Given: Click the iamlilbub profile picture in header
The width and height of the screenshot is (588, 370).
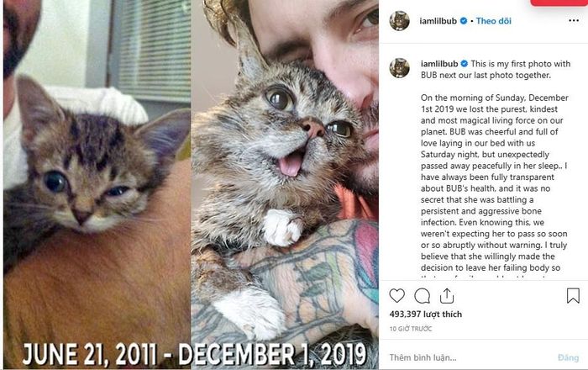Looking at the screenshot, I should (x=399, y=21).
